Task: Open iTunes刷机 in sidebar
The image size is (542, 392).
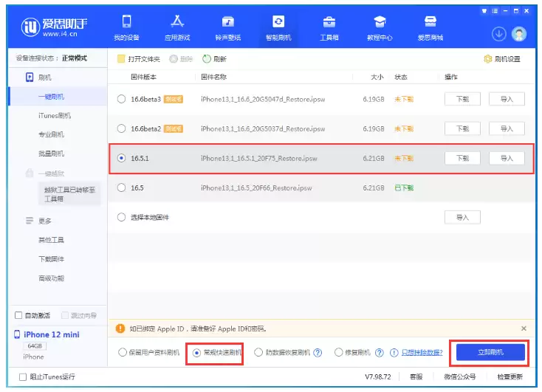Action: [x=55, y=115]
